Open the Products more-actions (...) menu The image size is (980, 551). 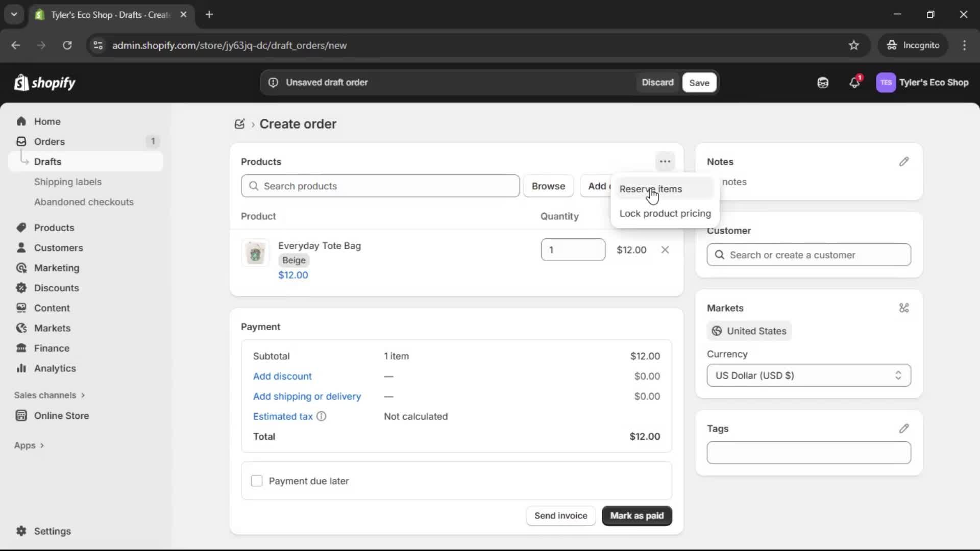[x=666, y=161]
